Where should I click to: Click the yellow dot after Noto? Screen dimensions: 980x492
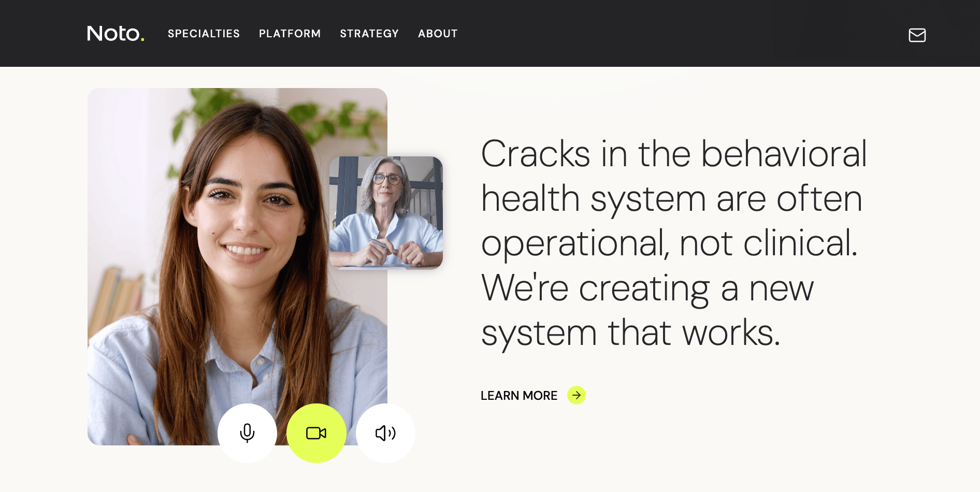tap(142, 39)
